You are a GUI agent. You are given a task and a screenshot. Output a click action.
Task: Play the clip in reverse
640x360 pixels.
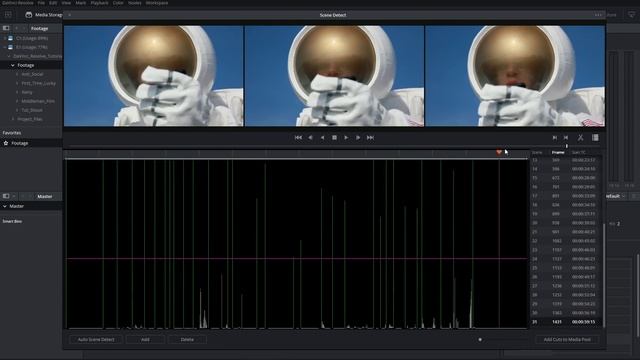pos(322,138)
